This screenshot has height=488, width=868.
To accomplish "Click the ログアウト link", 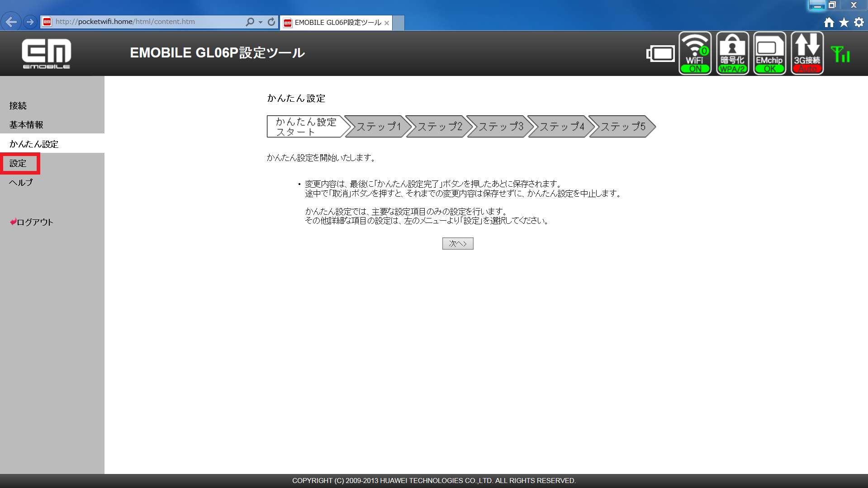I will tap(34, 222).
